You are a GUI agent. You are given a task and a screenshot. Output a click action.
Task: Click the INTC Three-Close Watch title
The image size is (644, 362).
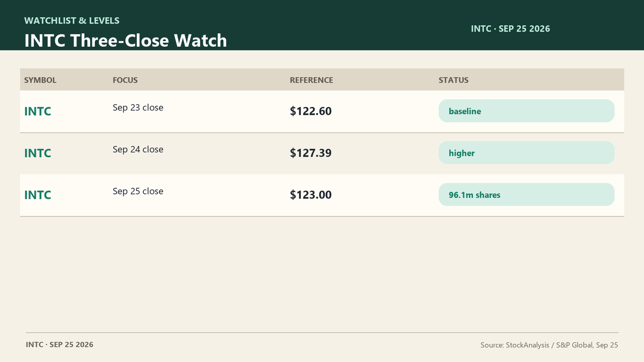(x=126, y=40)
